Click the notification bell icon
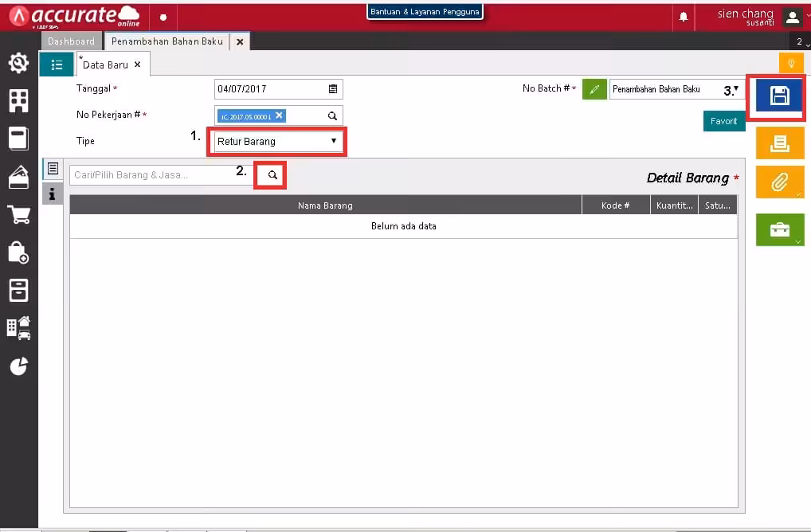The height and width of the screenshot is (532, 811). click(684, 17)
